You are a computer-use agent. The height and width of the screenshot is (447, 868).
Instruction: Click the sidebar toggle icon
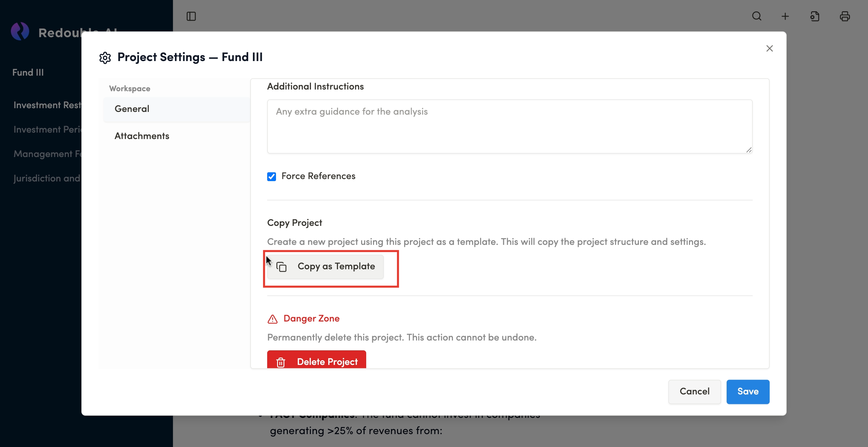(191, 16)
